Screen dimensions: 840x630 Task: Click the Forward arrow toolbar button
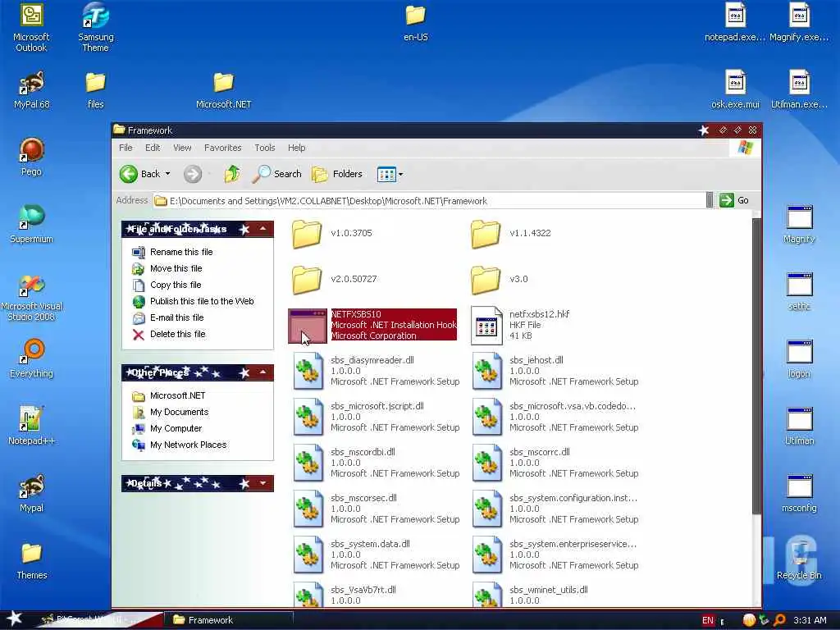pyautogui.click(x=192, y=174)
